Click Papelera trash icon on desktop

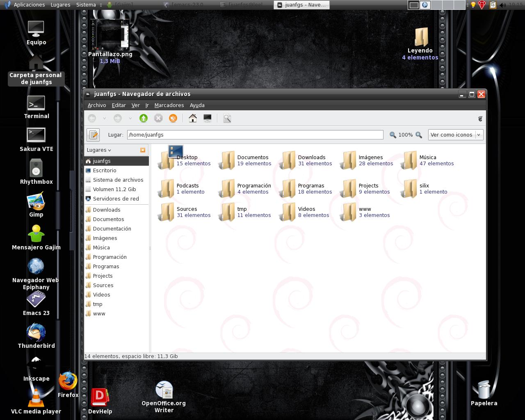pyautogui.click(x=484, y=393)
